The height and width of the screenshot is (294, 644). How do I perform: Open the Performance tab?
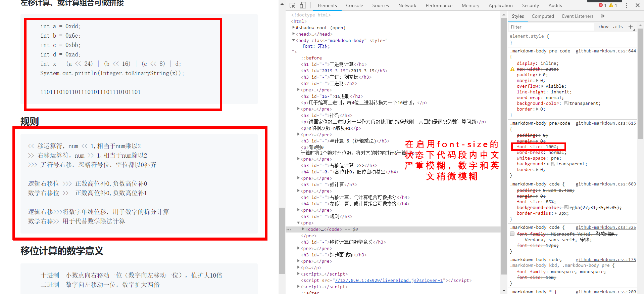(439, 5)
